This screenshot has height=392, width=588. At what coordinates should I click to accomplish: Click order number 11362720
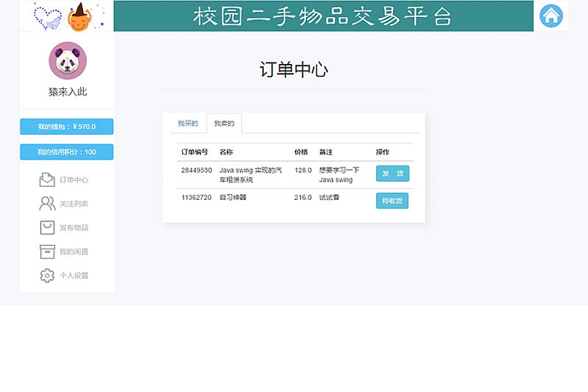pos(197,197)
